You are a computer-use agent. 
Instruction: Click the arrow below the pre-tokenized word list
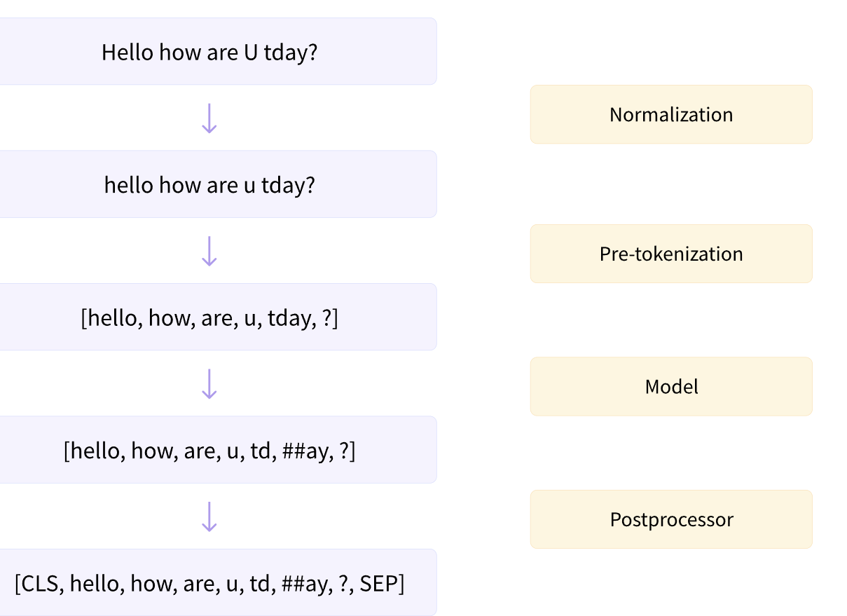tap(209, 383)
